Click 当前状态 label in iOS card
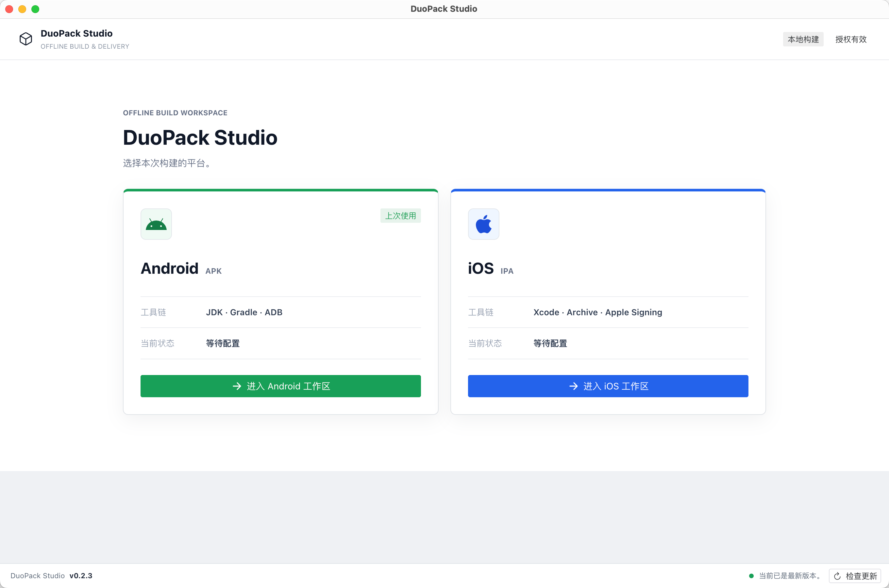The width and height of the screenshot is (889, 588). click(485, 344)
